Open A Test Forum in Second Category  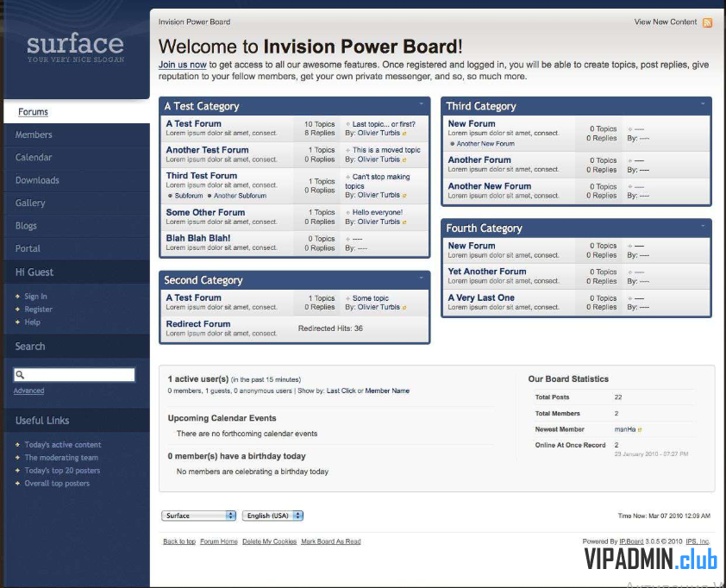tap(193, 297)
